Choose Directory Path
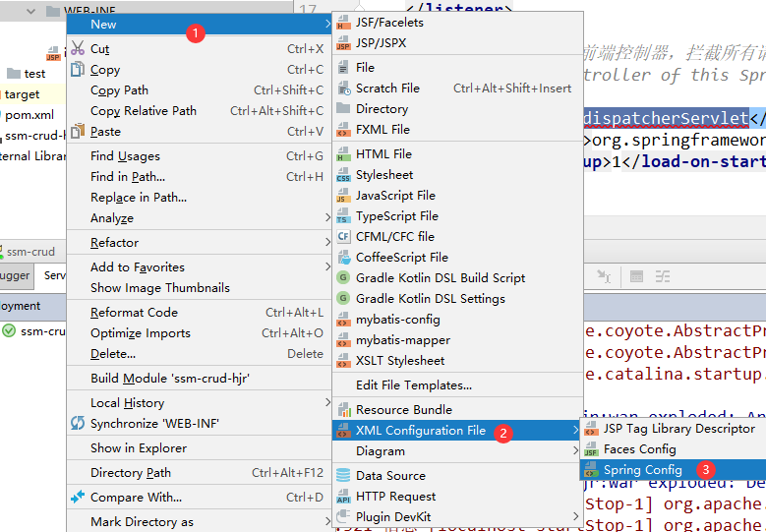 199,472
